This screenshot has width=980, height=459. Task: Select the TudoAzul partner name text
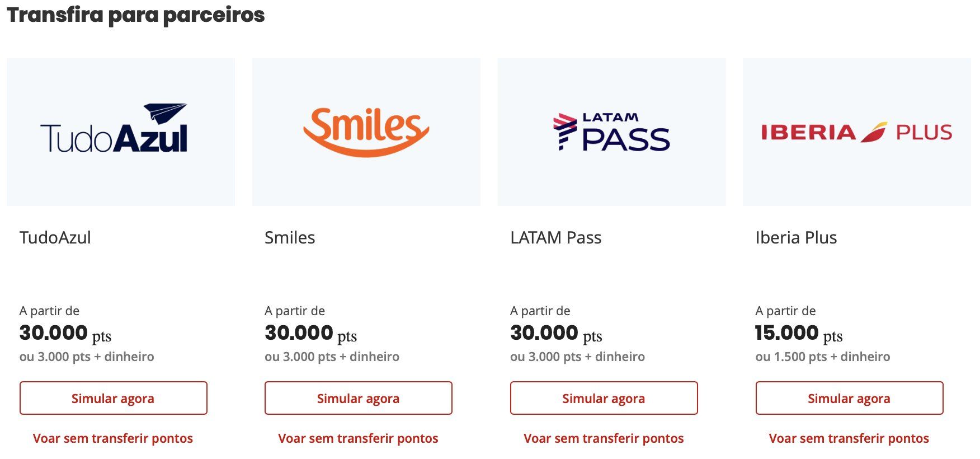(x=55, y=237)
